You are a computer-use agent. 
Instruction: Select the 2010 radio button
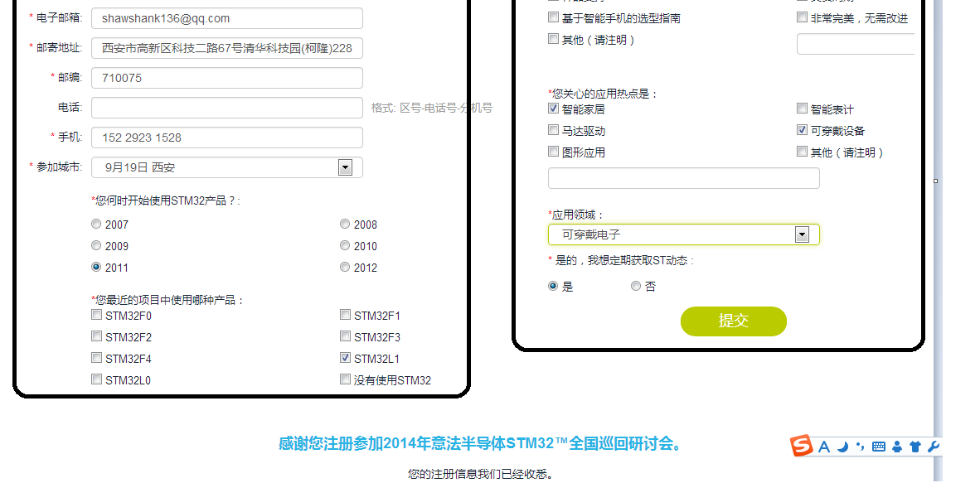tap(344, 245)
